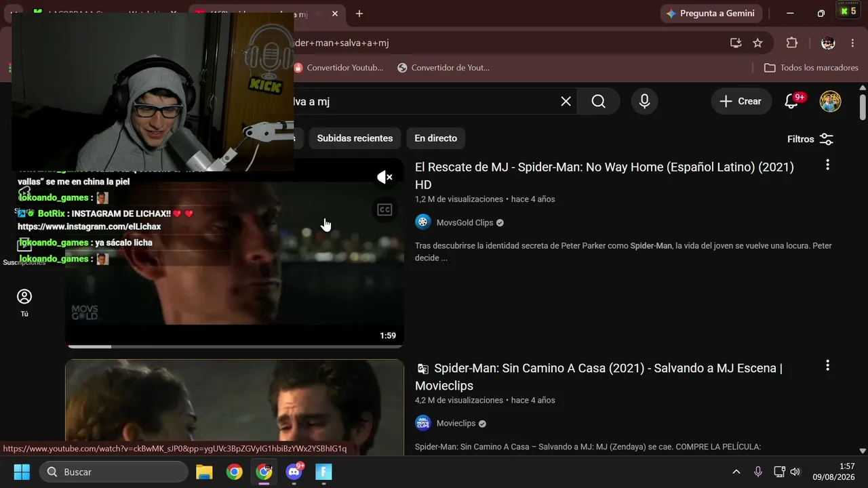The height and width of the screenshot is (488, 868).
Task: Open the volume control in system tray
Action: [795, 472]
